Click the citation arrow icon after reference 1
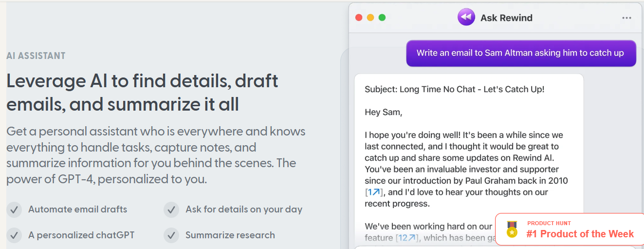This screenshot has width=644, height=249. coord(376,192)
